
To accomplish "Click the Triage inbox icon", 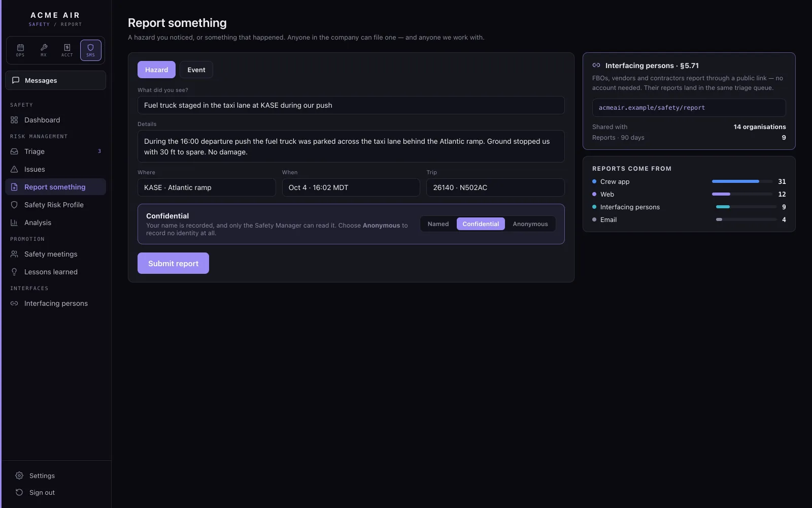I will tap(14, 151).
